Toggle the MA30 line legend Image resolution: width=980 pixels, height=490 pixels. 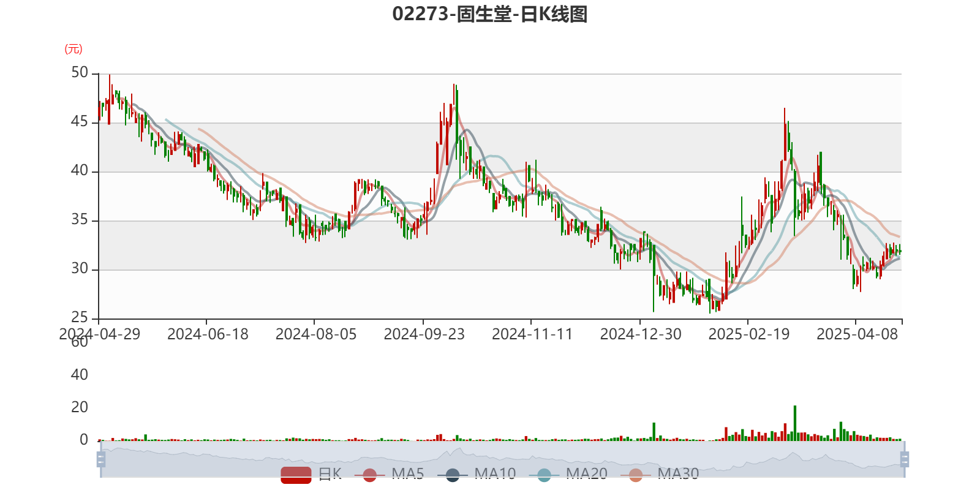pos(660,474)
